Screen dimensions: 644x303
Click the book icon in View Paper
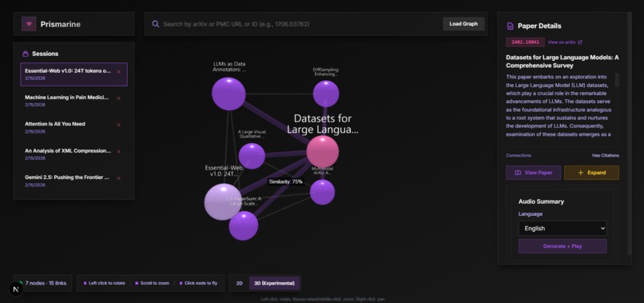coord(518,173)
